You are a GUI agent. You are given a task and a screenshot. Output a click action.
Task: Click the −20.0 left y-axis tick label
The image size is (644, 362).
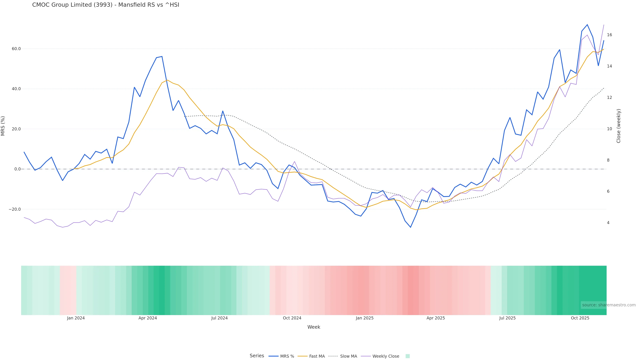click(x=15, y=209)
